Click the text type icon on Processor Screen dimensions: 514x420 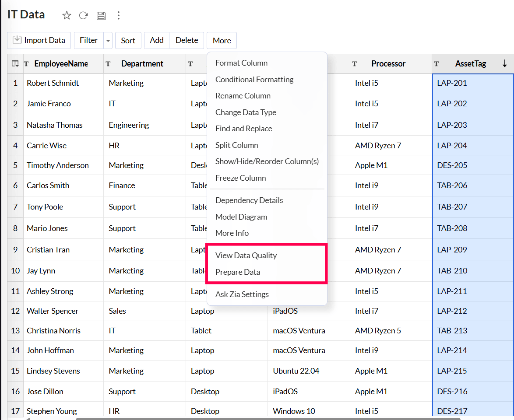point(355,64)
